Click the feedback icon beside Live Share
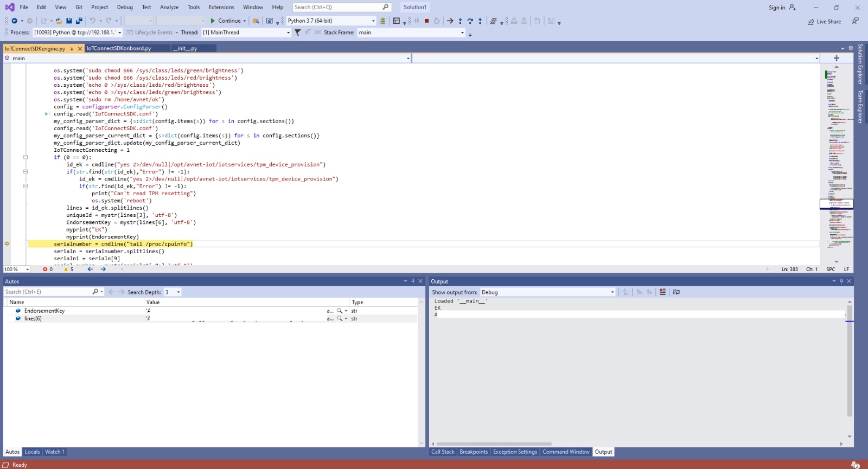 point(855,21)
